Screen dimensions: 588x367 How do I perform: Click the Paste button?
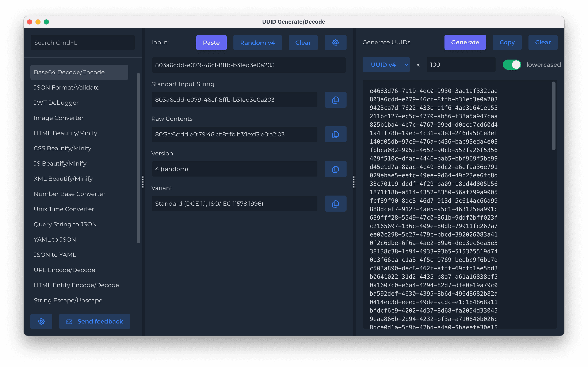[x=211, y=43]
